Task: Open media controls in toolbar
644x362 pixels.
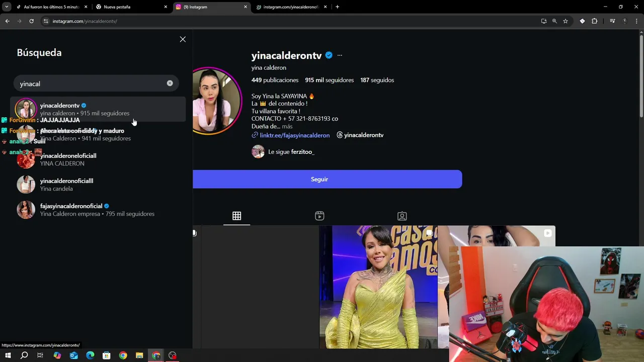Action: click(612, 21)
